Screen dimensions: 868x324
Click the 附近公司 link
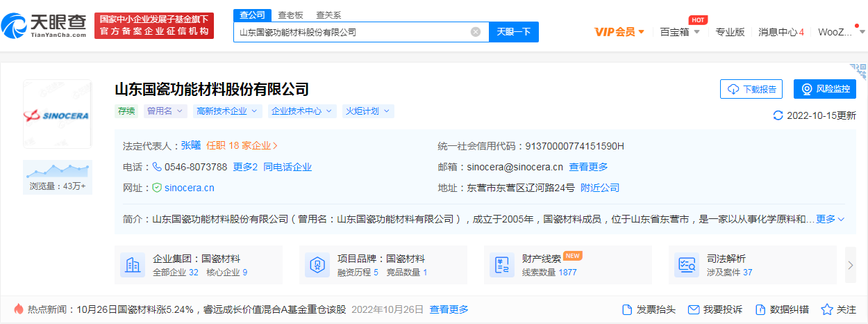click(600, 188)
